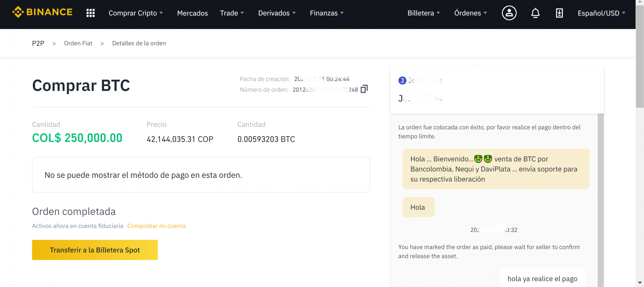Click the seller welcome chat message
This screenshot has height=287, width=644.
coord(496,169)
